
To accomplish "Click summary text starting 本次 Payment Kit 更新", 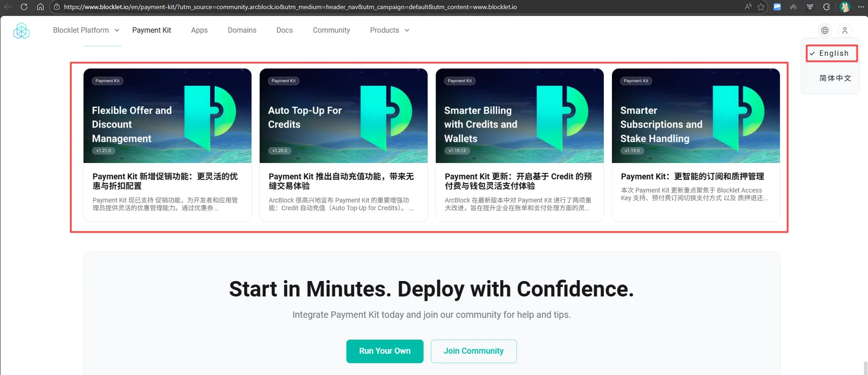I will (694, 194).
